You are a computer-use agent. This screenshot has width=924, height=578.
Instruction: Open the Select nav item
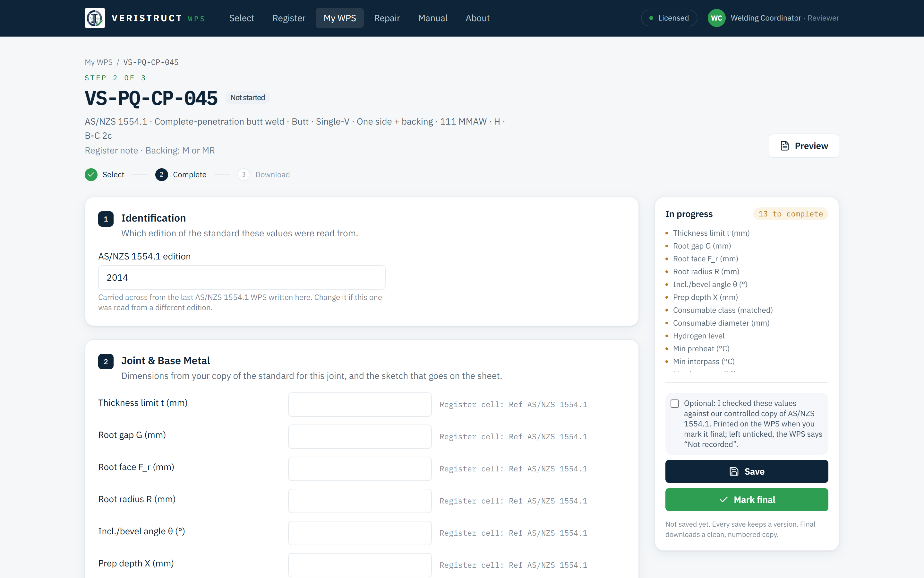click(x=241, y=18)
